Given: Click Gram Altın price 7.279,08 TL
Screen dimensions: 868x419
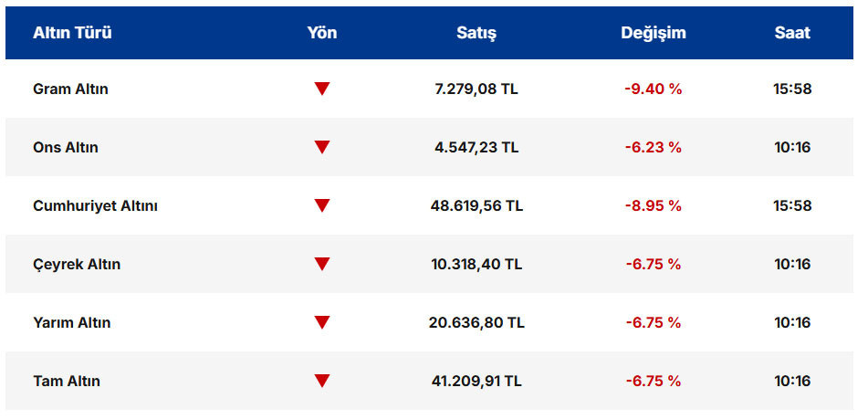Looking at the screenshot, I should (476, 89).
